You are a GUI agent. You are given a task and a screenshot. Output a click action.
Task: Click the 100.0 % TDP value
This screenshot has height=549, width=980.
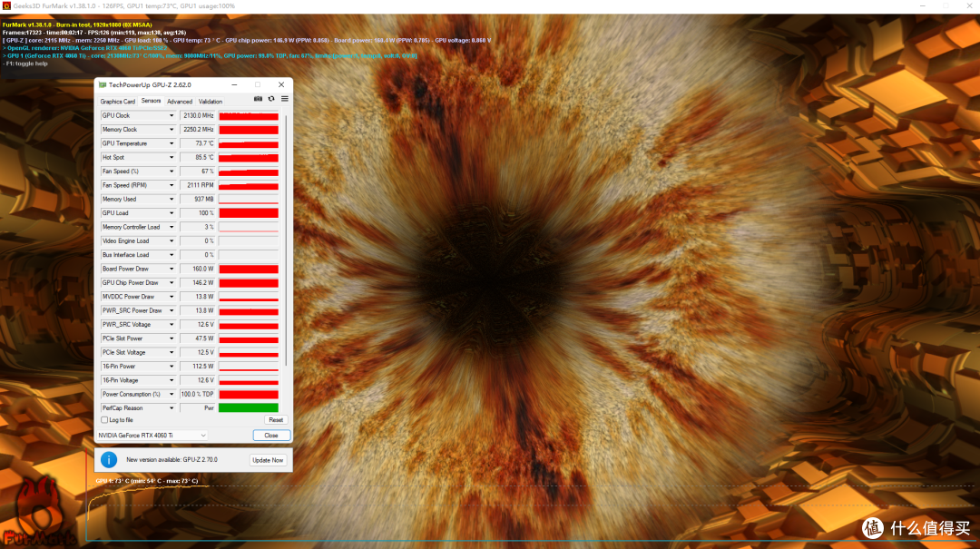[198, 394]
